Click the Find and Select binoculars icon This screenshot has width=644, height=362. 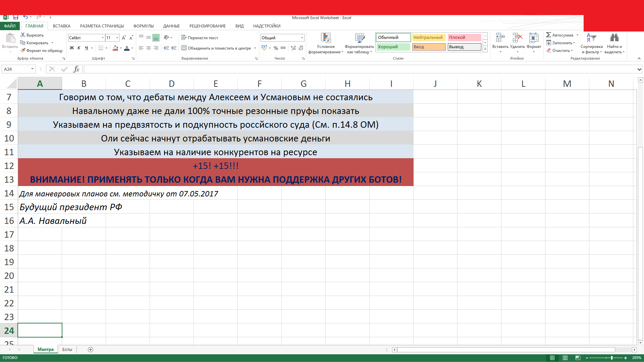click(614, 38)
